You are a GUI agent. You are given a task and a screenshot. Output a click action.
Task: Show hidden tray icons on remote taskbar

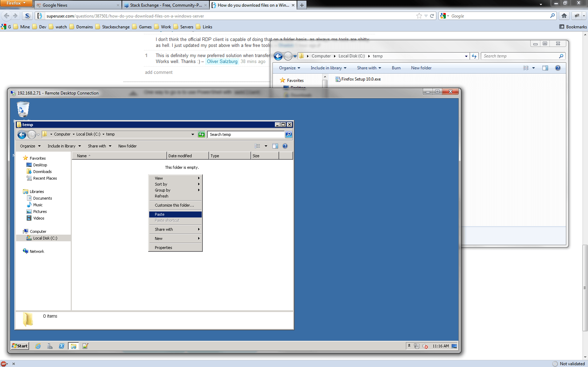pyautogui.click(x=409, y=346)
